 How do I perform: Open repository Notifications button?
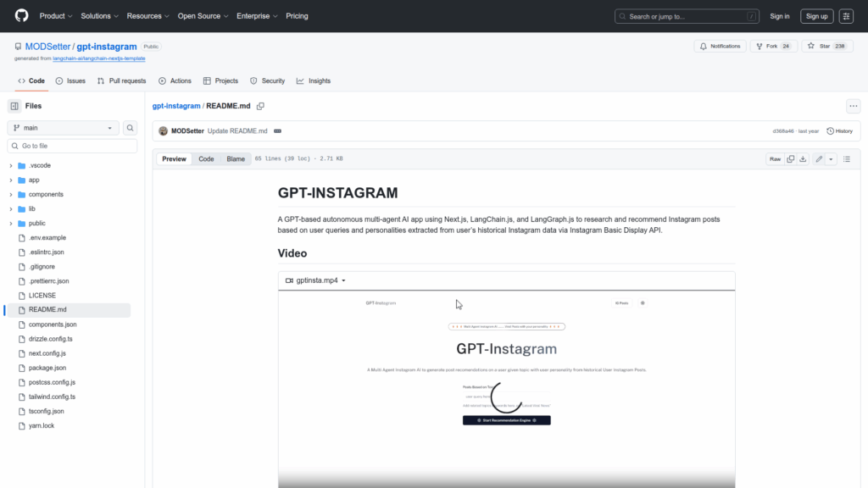coord(721,46)
